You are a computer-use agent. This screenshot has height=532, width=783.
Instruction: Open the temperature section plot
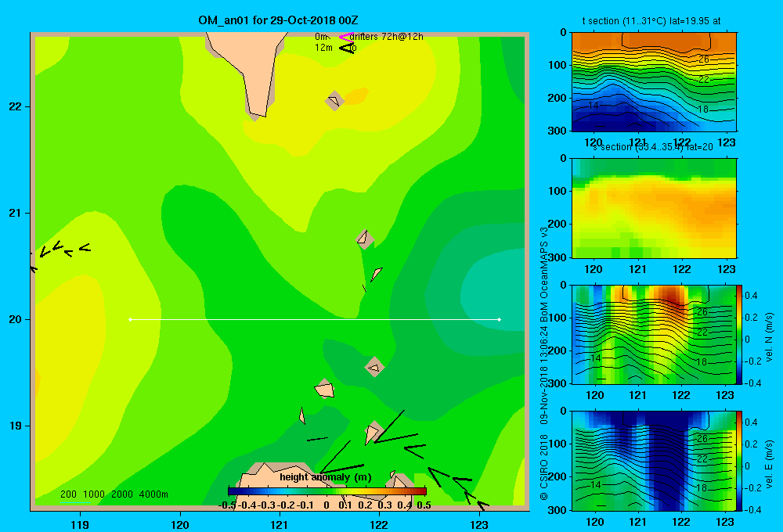[x=654, y=82]
